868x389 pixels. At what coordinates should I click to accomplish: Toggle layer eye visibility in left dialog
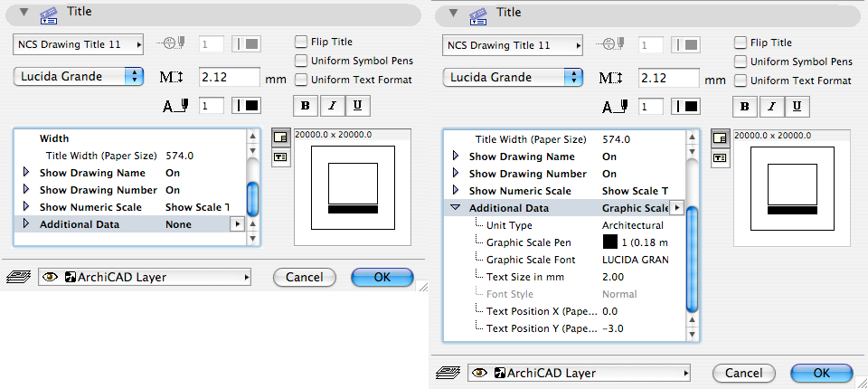coord(50,277)
